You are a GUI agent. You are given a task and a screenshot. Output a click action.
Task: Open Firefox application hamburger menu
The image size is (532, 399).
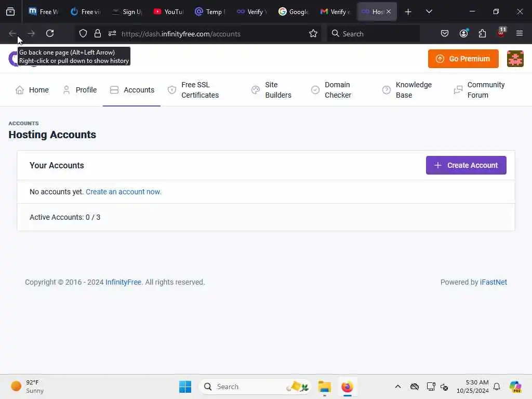(x=519, y=33)
